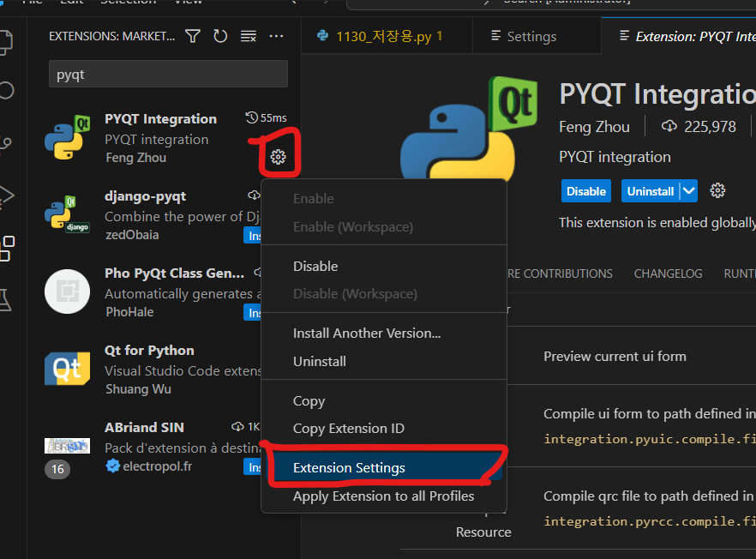The image size is (756, 559).
Task: Click 'Shuang Wu' publisher name
Action: click(138, 389)
